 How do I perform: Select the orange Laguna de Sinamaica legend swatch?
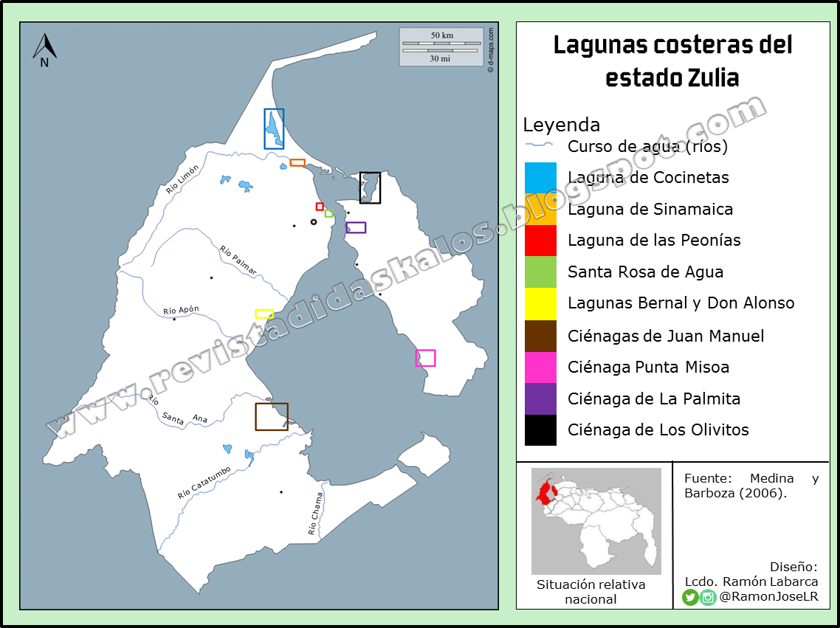[540, 209]
